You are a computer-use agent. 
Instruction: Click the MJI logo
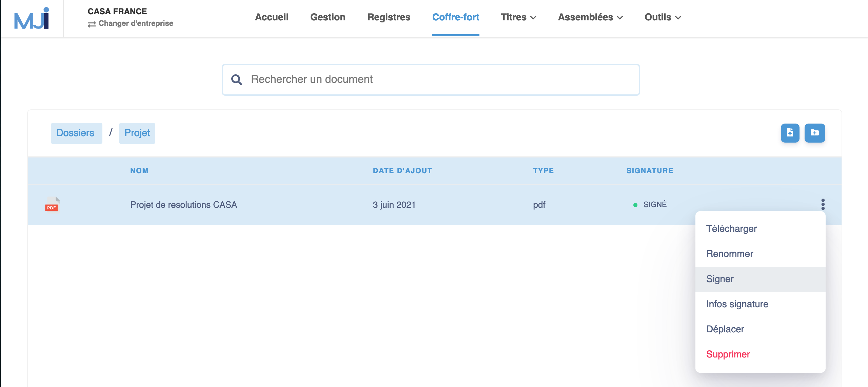click(31, 18)
